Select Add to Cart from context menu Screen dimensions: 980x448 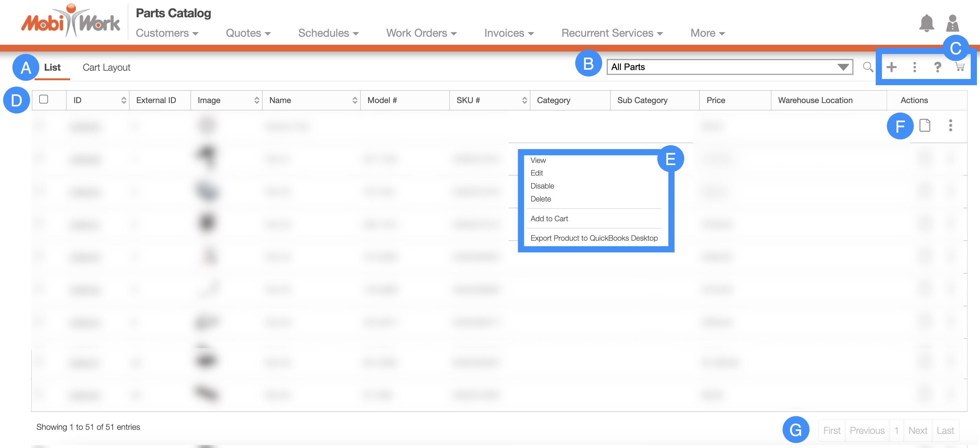[x=549, y=219]
